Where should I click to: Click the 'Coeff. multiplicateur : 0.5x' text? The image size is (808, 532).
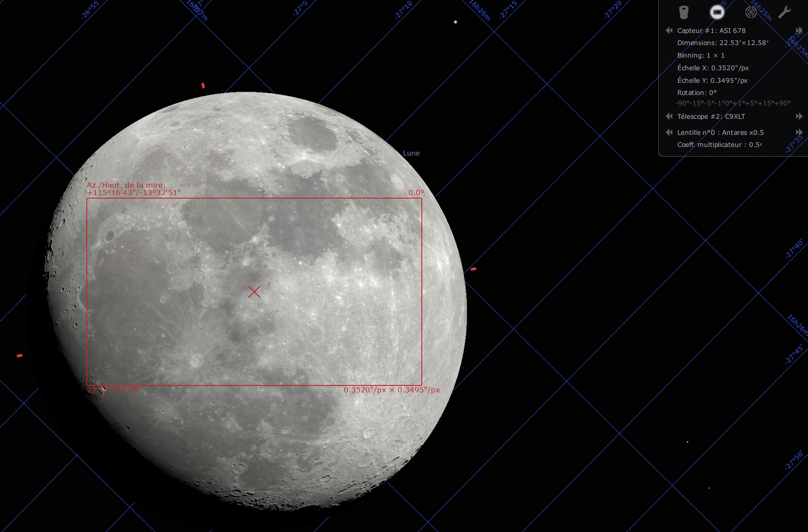720,145
